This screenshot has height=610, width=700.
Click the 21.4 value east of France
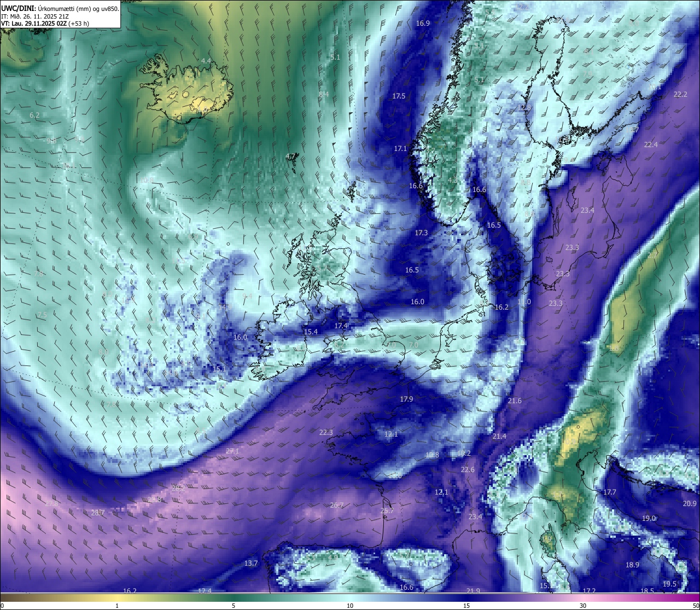pos(499,436)
